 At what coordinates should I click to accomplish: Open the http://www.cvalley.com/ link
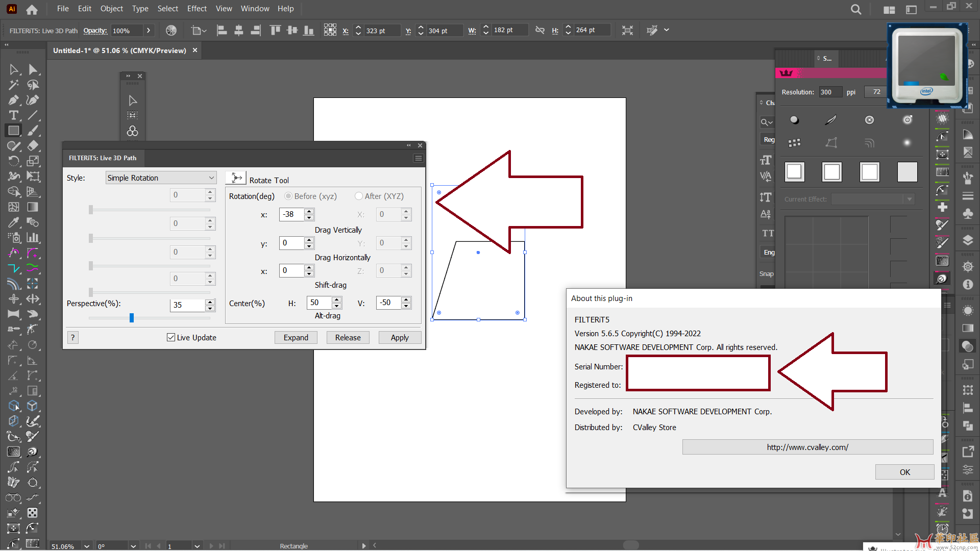(x=808, y=447)
